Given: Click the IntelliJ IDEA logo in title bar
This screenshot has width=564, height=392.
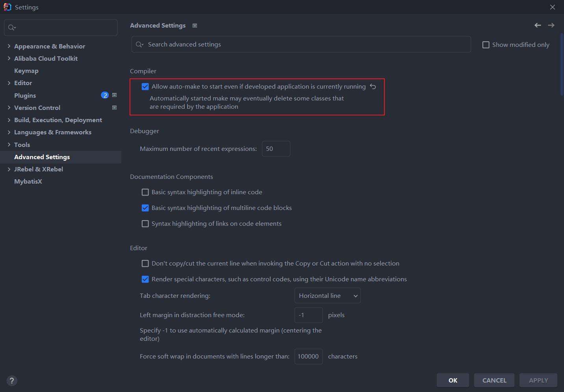Looking at the screenshot, I should click(x=7, y=7).
